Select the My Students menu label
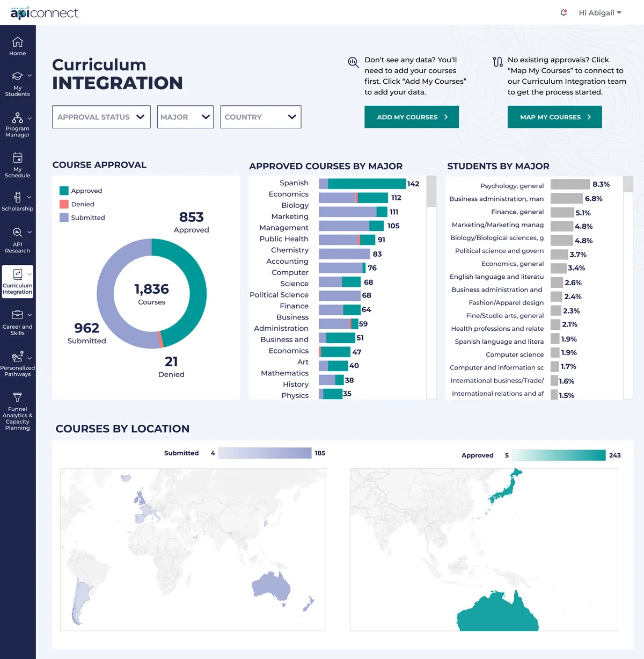The width and height of the screenshot is (644, 659). click(17, 91)
